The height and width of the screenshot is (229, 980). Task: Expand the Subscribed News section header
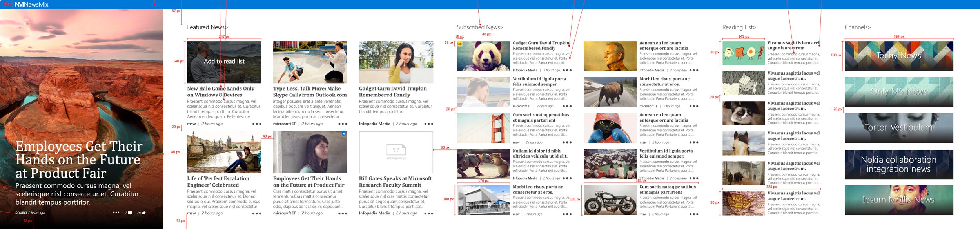(x=480, y=27)
